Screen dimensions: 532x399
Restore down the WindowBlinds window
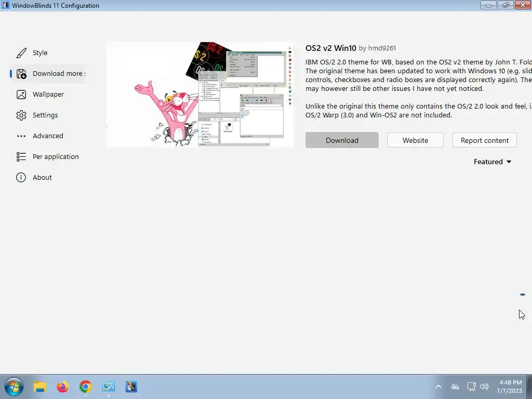[x=506, y=5]
